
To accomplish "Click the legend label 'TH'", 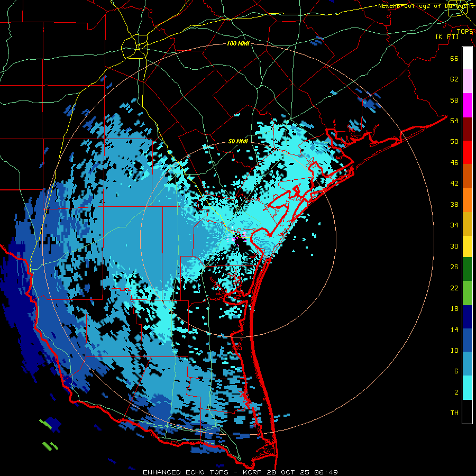I will point(454,413).
